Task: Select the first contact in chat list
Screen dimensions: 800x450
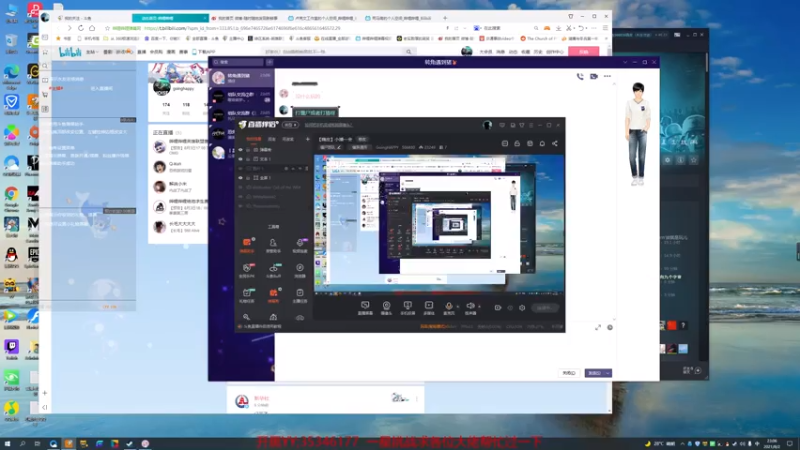Action: [x=241, y=77]
